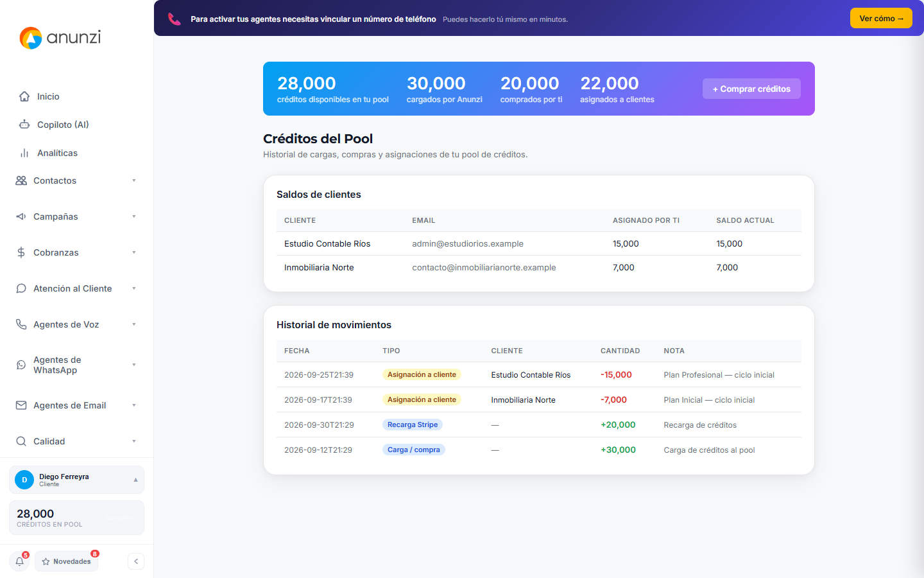Expand the Agentes de WhatsApp arrow
This screenshot has width=924, height=578.
134,365
